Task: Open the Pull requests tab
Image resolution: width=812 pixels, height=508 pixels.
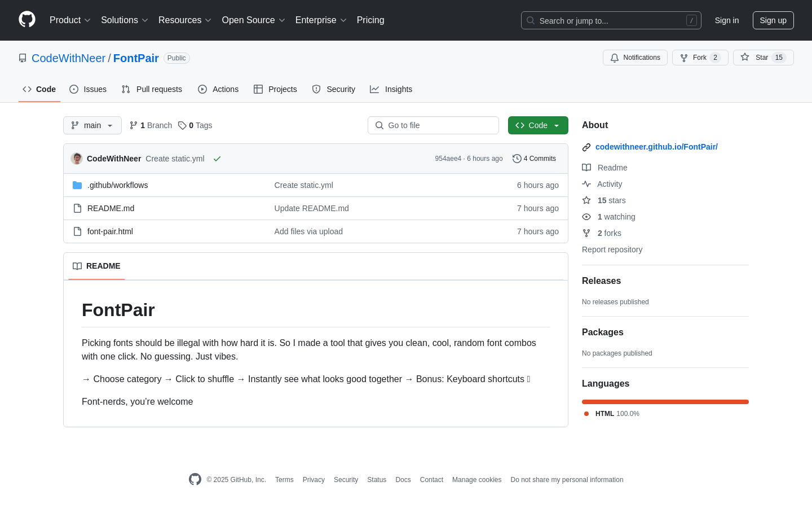Action: pyautogui.click(x=152, y=89)
